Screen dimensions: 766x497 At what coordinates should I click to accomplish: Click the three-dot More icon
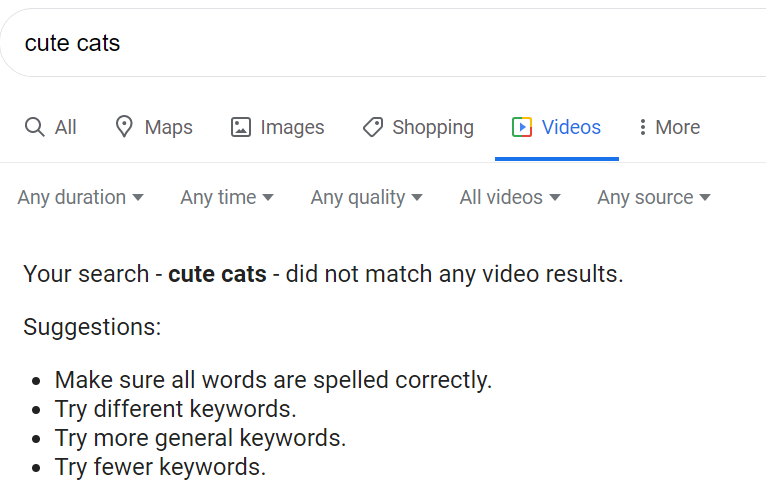coord(642,127)
